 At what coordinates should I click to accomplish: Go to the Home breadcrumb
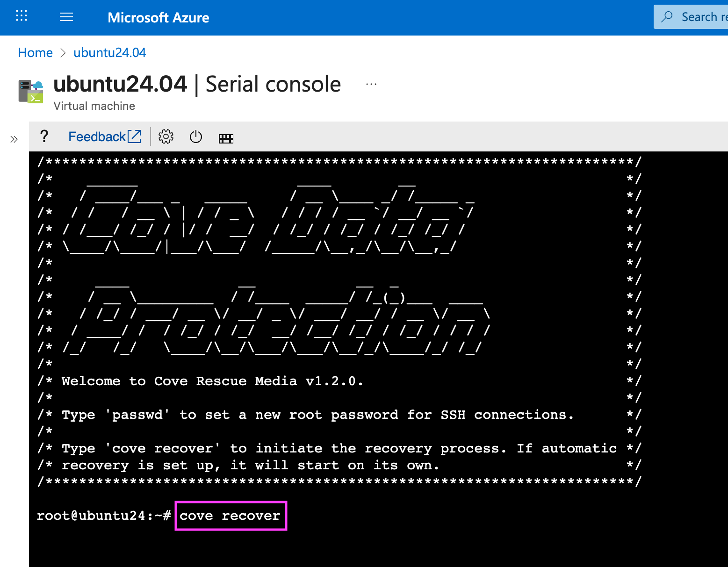35,53
